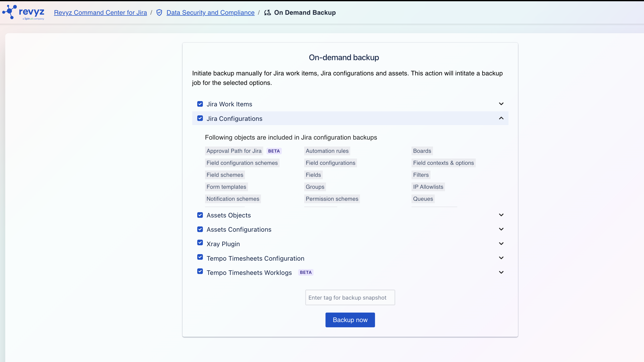Toggle the Jira Configurations checkbox
Screen dimensions: 644x362
(x=200, y=118)
